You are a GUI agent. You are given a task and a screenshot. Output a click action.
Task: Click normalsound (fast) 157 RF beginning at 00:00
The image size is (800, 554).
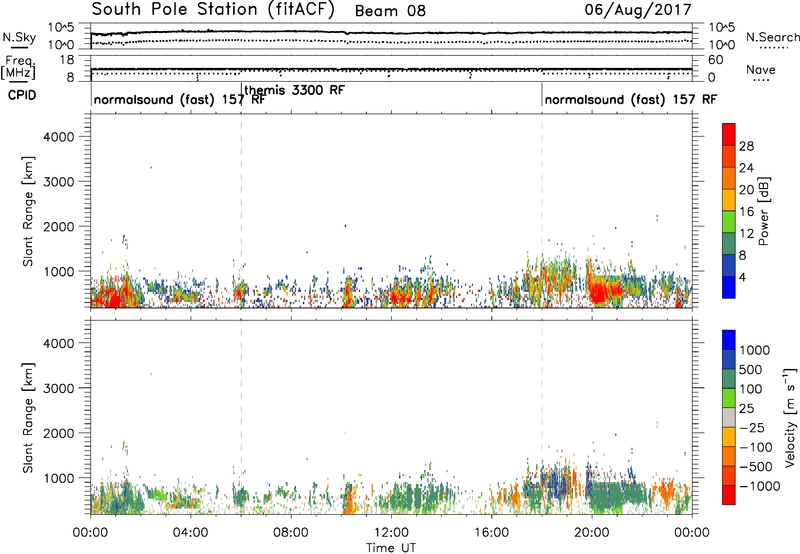[179, 99]
